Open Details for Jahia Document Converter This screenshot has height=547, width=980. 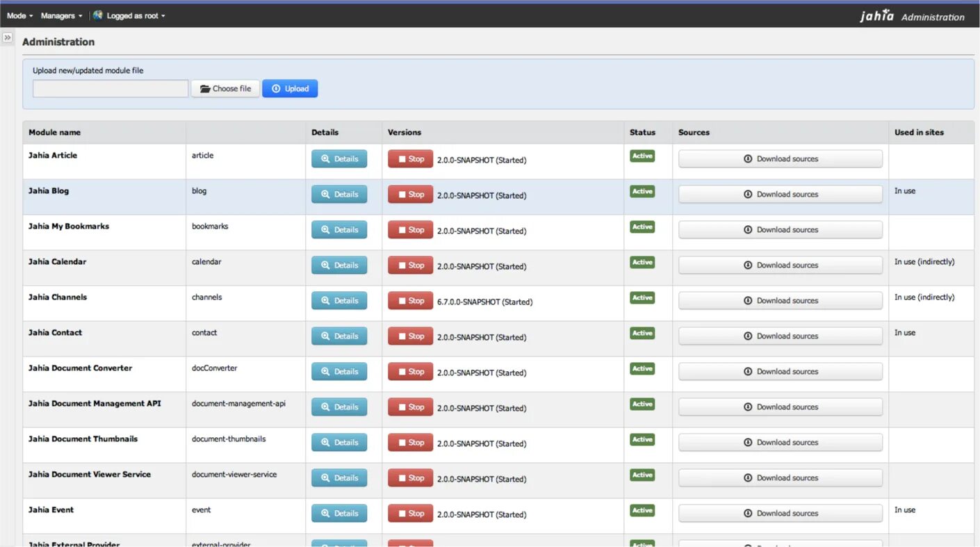pyautogui.click(x=339, y=371)
